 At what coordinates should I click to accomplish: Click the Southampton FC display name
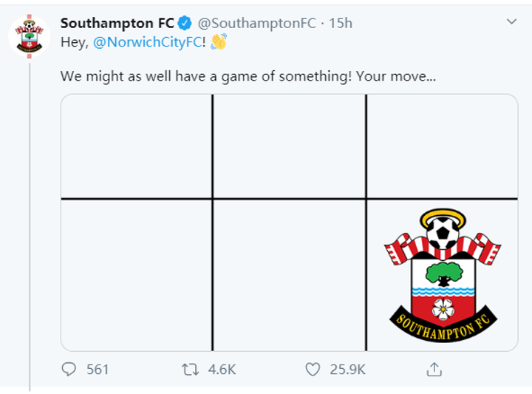pyautogui.click(x=117, y=23)
